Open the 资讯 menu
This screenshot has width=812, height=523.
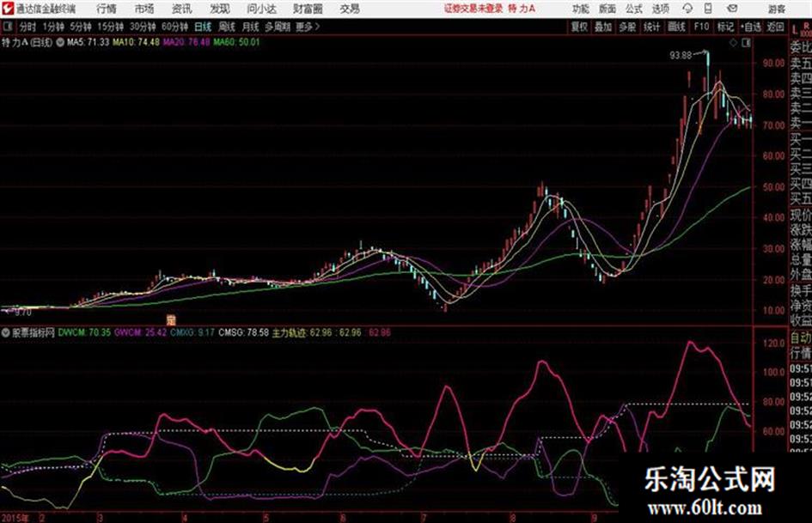click(182, 9)
